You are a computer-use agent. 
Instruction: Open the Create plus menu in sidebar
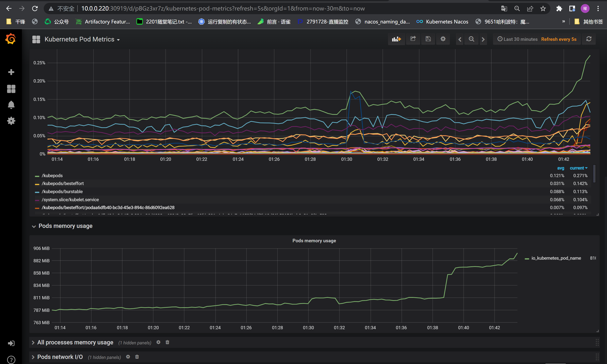11,72
